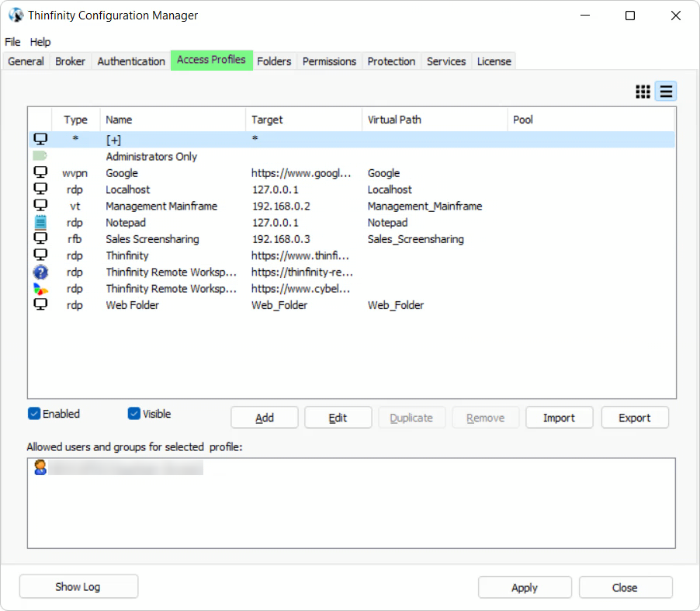
Task: Select the Localhost profile name
Action: pyautogui.click(x=128, y=189)
